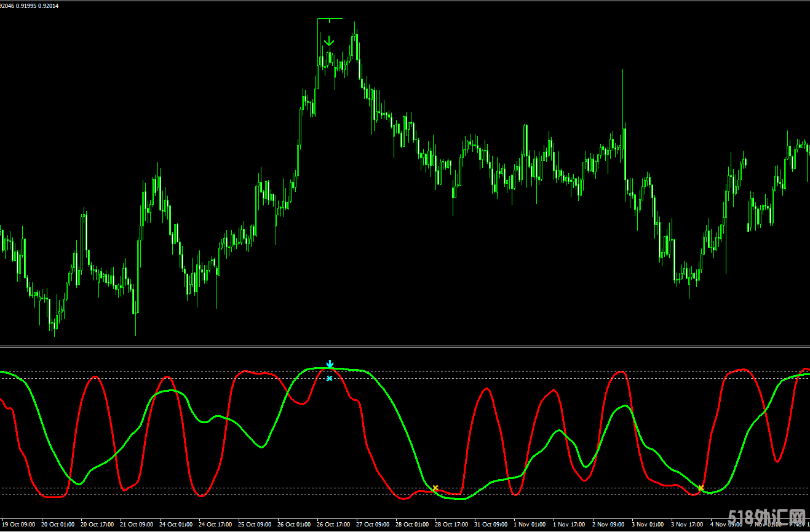The width and height of the screenshot is (810, 532).
Task: Click the '20 Oct 17:00' time axis label
Action: click(x=97, y=525)
